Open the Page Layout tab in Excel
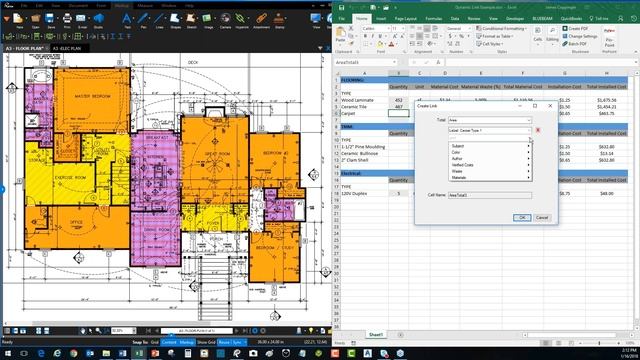640x360 pixels. click(x=406, y=18)
